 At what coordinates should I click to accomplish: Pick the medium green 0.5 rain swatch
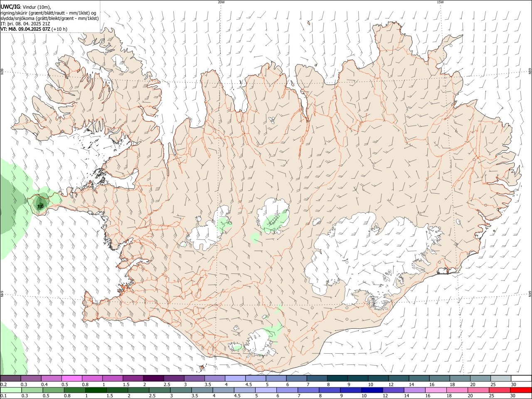pyautogui.click(x=53, y=390)
